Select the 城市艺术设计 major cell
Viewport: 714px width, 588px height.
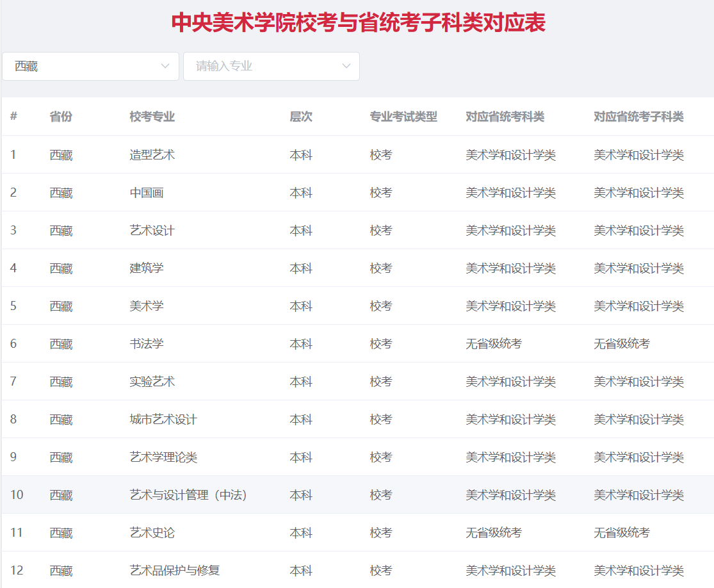click(x=163, y=420)
